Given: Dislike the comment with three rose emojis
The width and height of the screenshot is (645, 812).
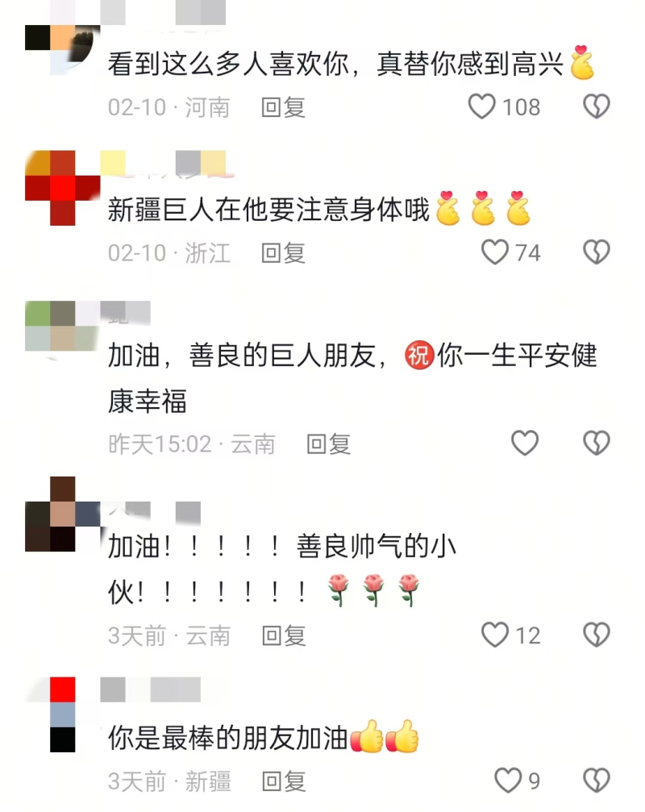Looking at the screenshot, I should [597, 635].
